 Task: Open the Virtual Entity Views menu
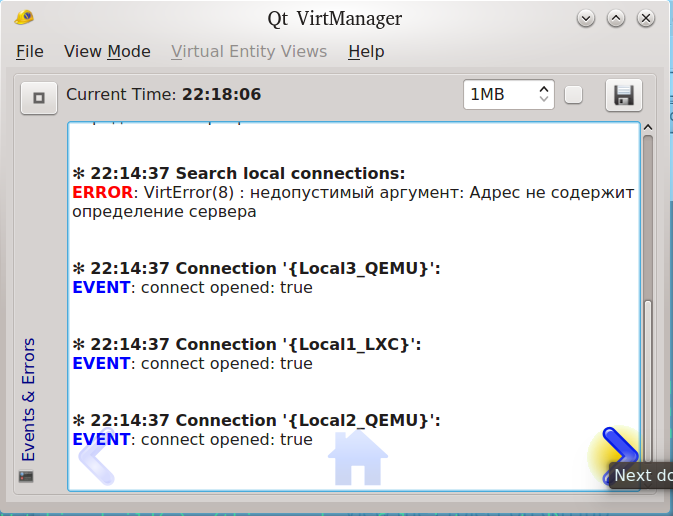tap(249, 52)
